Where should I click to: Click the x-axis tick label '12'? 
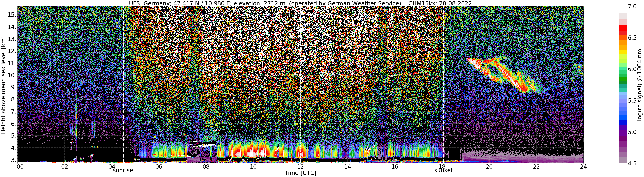pyautogui.click(x=300, y=166)
